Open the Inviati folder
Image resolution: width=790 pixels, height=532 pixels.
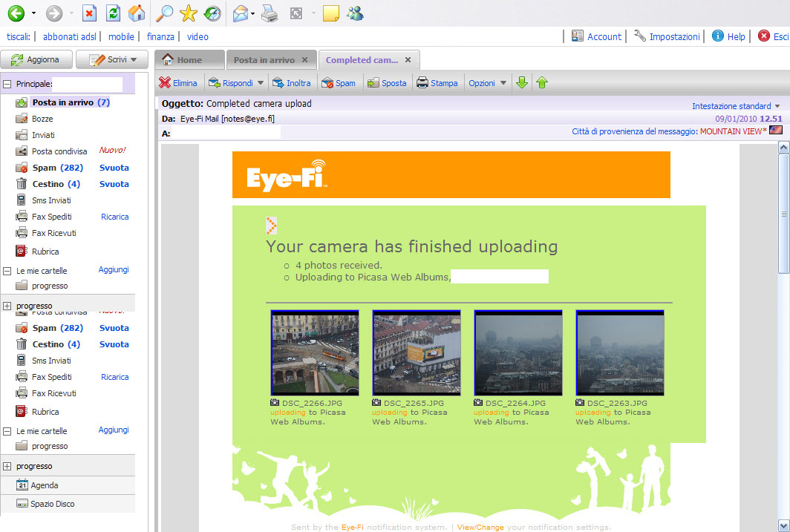coord(43,135)
